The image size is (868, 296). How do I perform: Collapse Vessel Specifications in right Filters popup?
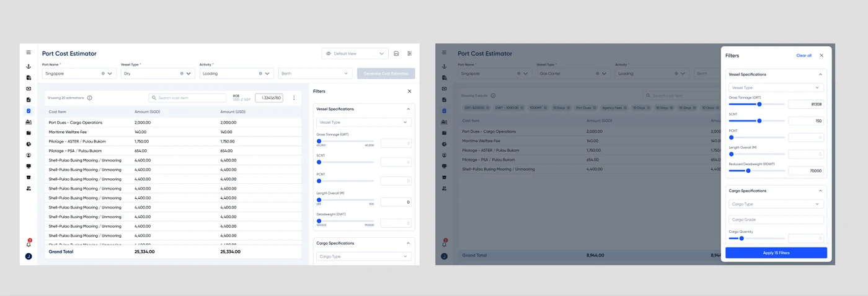click(x=820, y=74)
